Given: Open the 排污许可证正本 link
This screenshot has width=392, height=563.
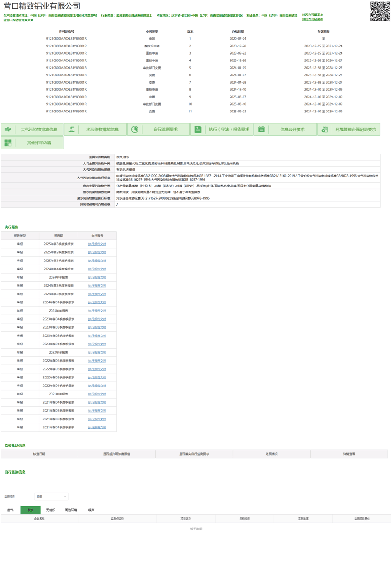Looking at the screenshot, I should tap(312, 15).
